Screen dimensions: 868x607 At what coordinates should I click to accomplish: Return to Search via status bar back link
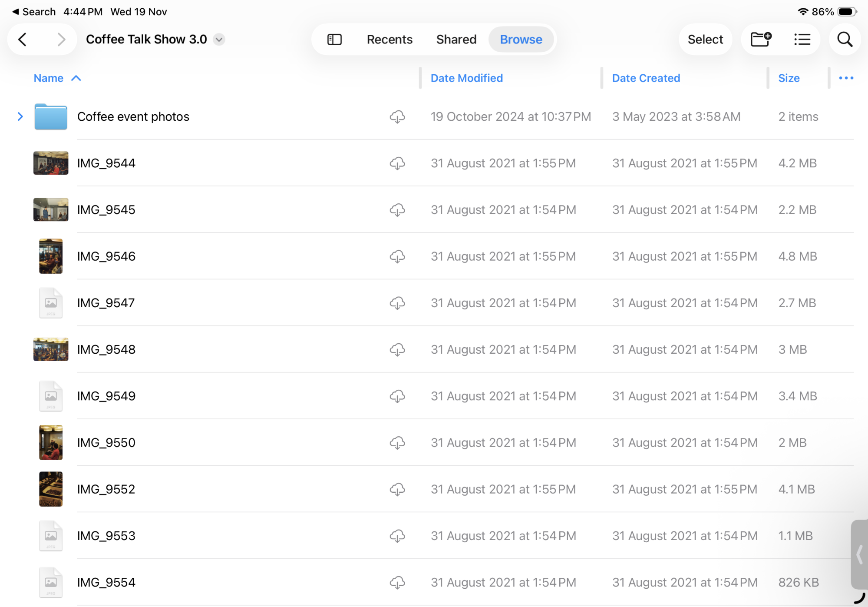34,12
